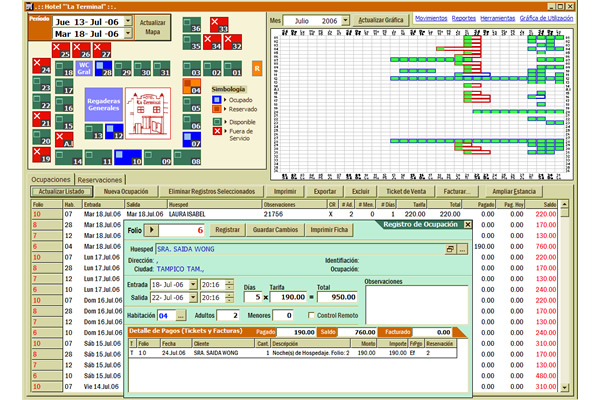This screenshot has height=400, width=600.
Task: Click the La Terminal hotel logo
Action: pos(149,111)
